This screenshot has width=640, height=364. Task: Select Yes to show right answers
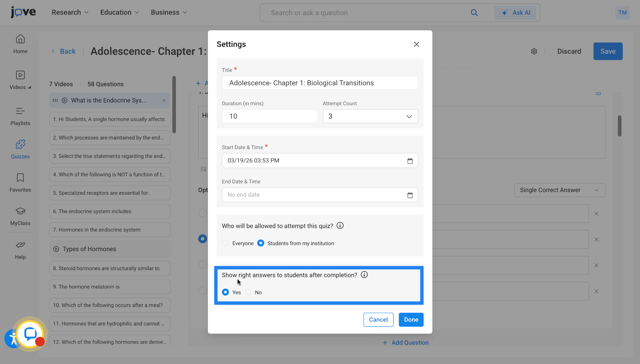click(x=225, y=292)
